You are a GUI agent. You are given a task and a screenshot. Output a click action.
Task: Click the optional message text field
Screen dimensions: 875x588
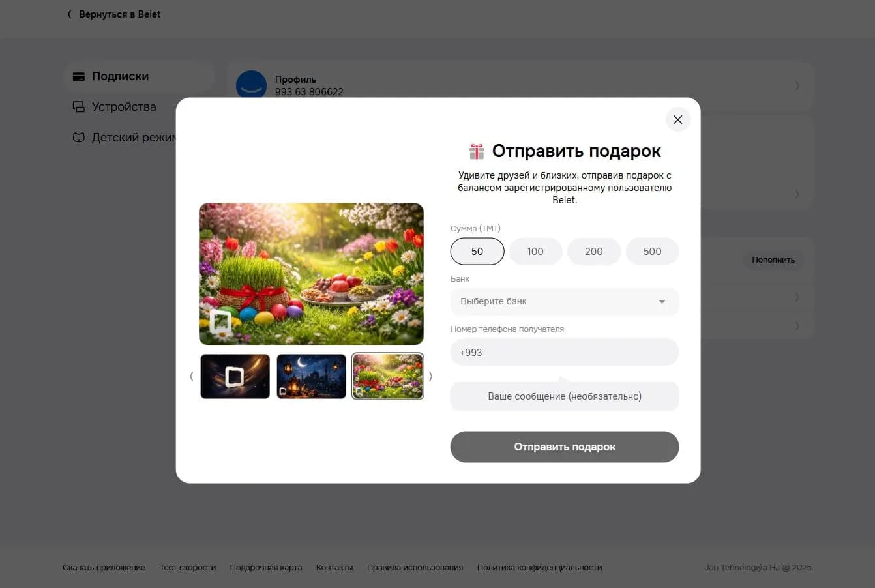point(564,396)
